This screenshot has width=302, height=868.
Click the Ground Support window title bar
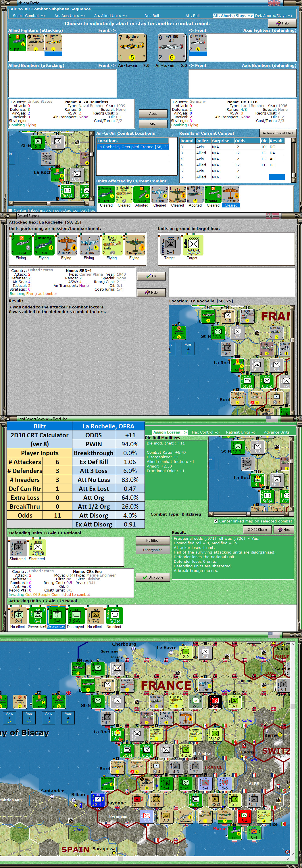point(151,215)
